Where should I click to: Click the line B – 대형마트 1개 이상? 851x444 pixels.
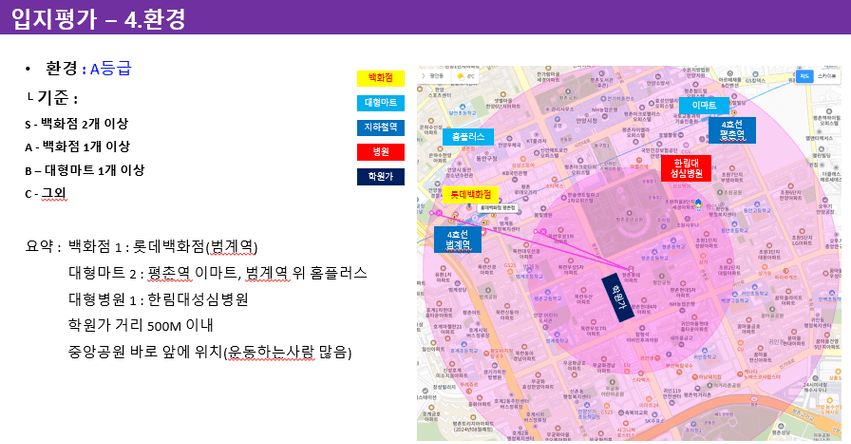[x=85, y=170]
